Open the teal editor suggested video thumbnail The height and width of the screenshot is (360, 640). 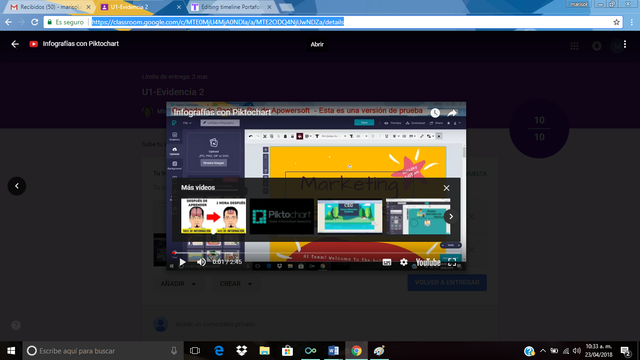418,216
